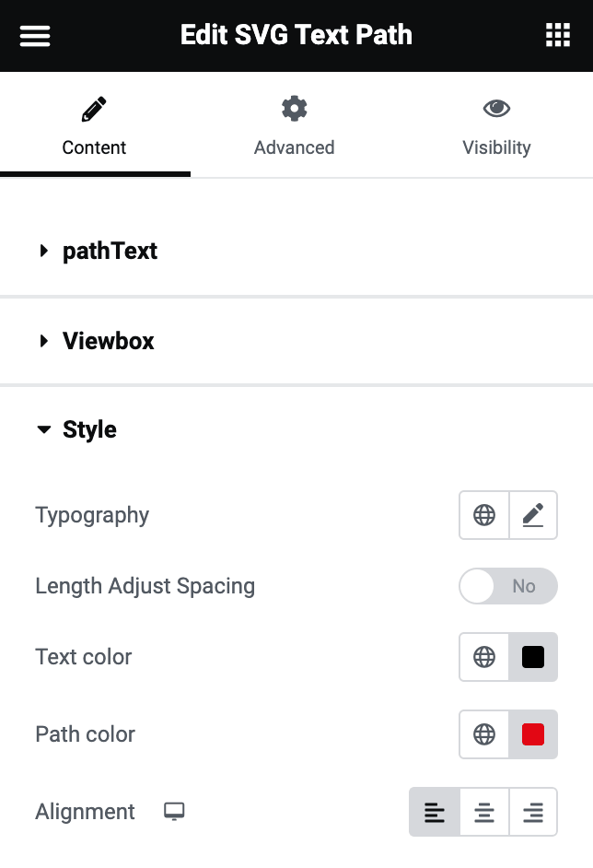Screen dimensions: 593x868
Task: Select right alignment option
Action: pyautogui.click(x=533, y=812)
